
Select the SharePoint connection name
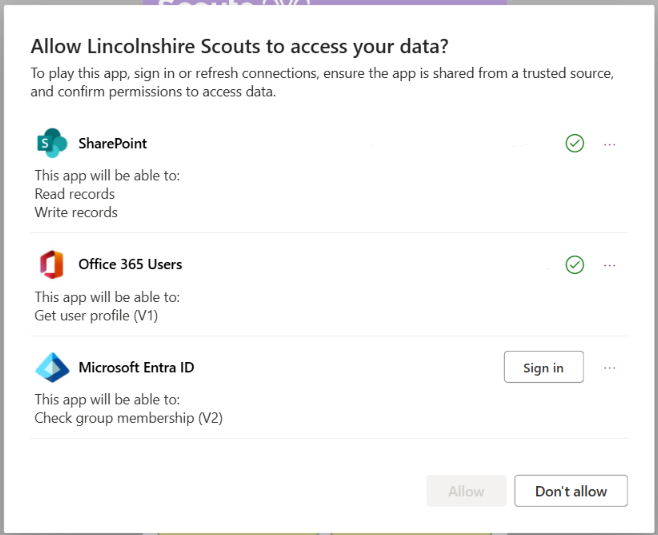pyautogui.click(x=112, y=144)
